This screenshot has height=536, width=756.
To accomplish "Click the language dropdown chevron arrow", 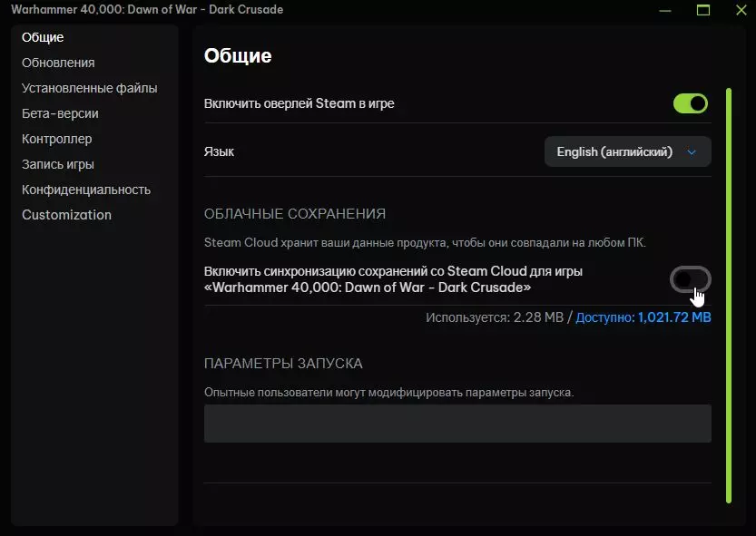I will (x=692, y=152).
